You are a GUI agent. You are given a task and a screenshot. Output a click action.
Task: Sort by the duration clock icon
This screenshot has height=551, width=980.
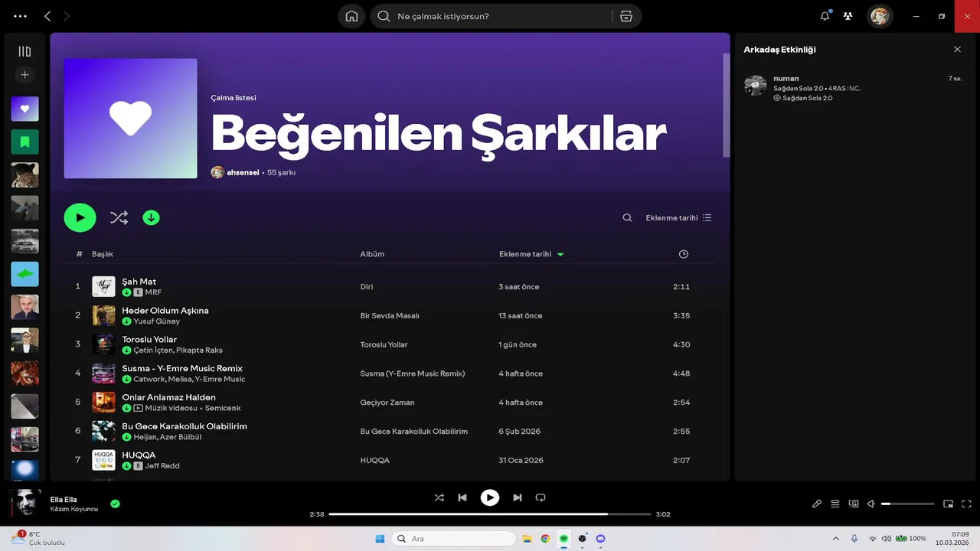pyautogui.click(x=684, y=254)
